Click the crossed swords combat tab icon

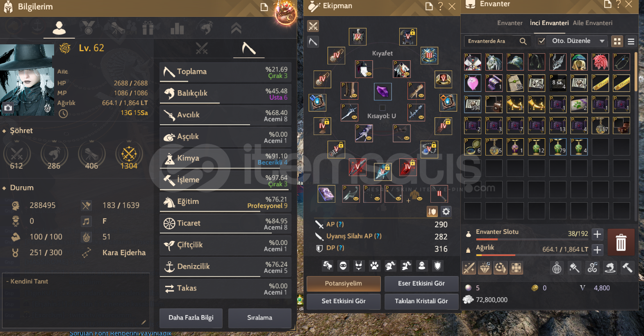click(202, 48)
